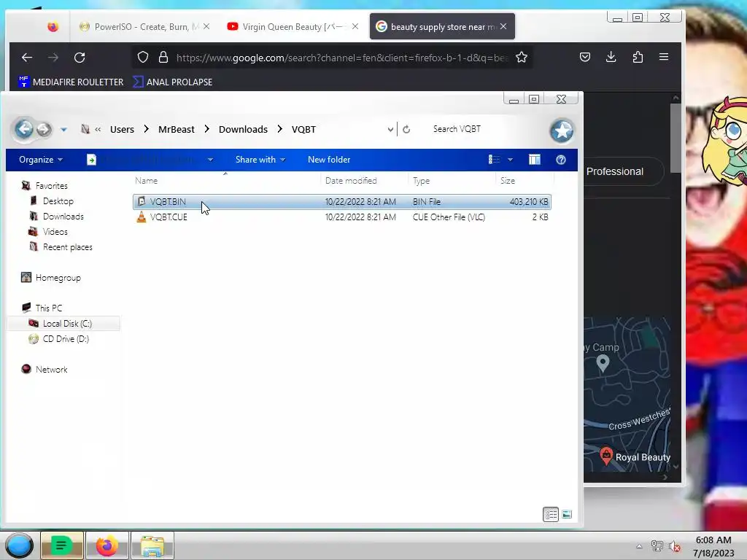
Task: Close the beauty supply store tab
Action: pos(503,27)
